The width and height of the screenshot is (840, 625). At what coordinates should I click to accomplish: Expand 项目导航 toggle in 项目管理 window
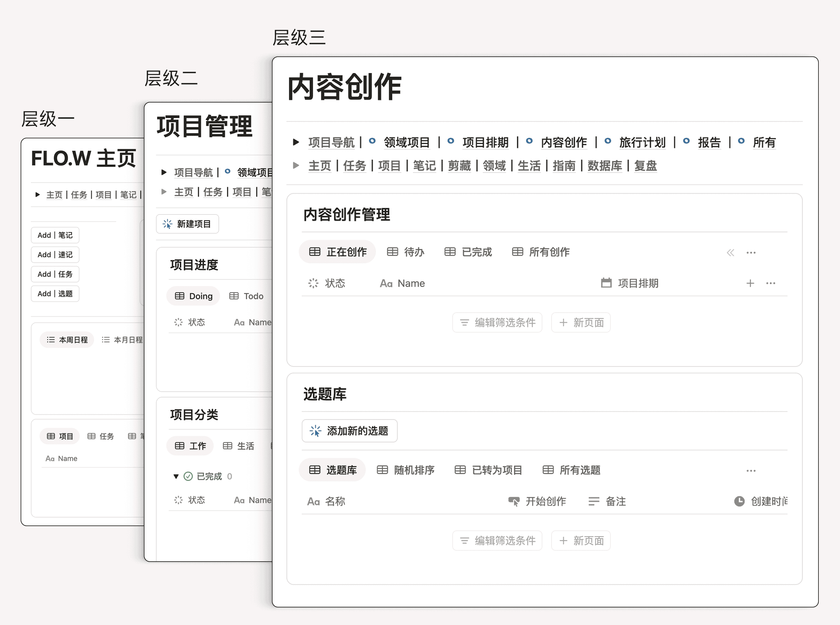point(164,172)
